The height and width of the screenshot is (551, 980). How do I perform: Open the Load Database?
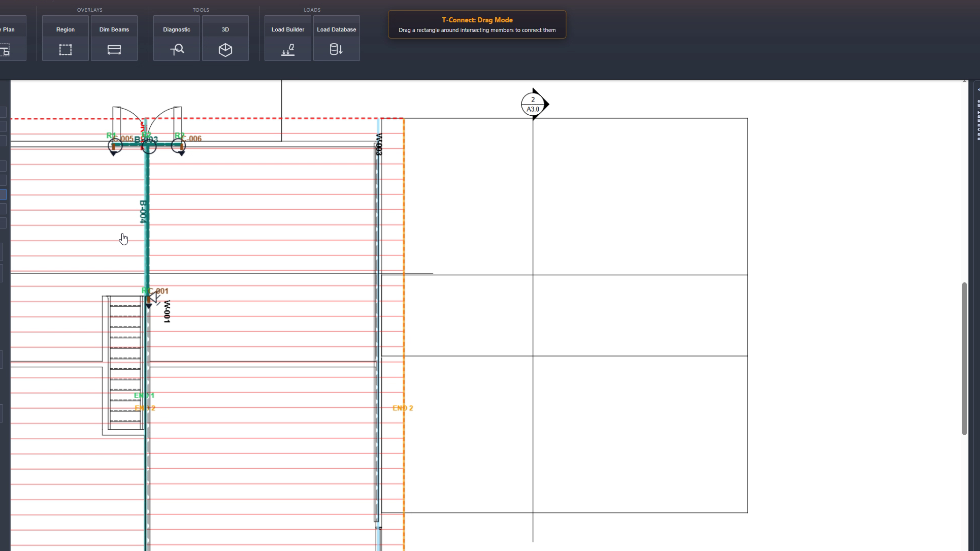(x=337, y=38)
